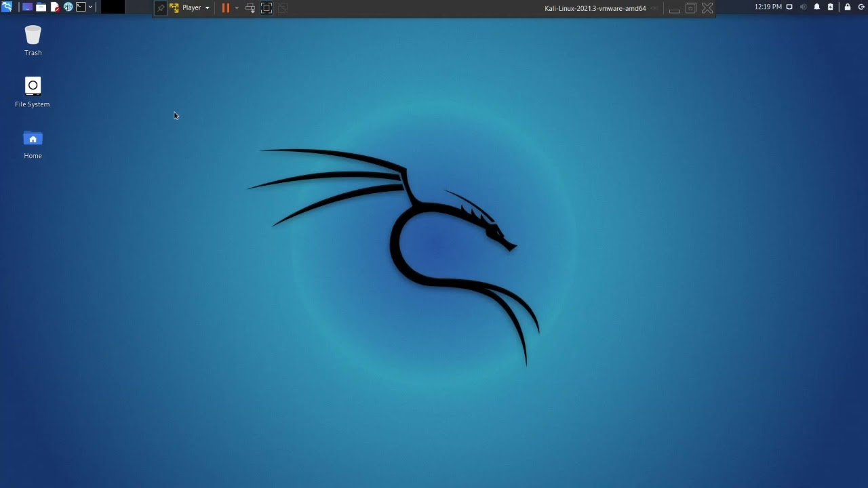The height and width of the screenshot is (488, 868).
Task: Select the Home folder desktop icon
Action: (x=33, y=144)
